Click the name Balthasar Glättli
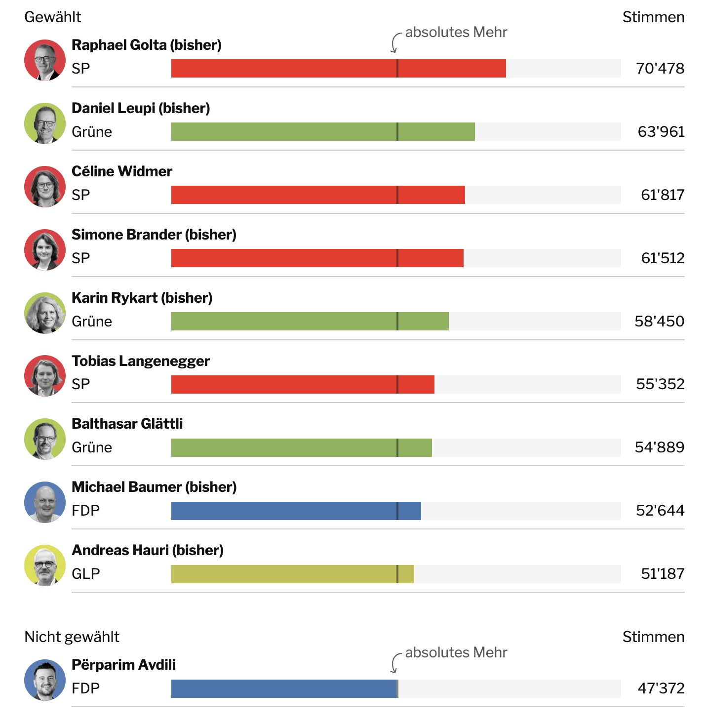 pyautogui.click(x=127, y=424)
